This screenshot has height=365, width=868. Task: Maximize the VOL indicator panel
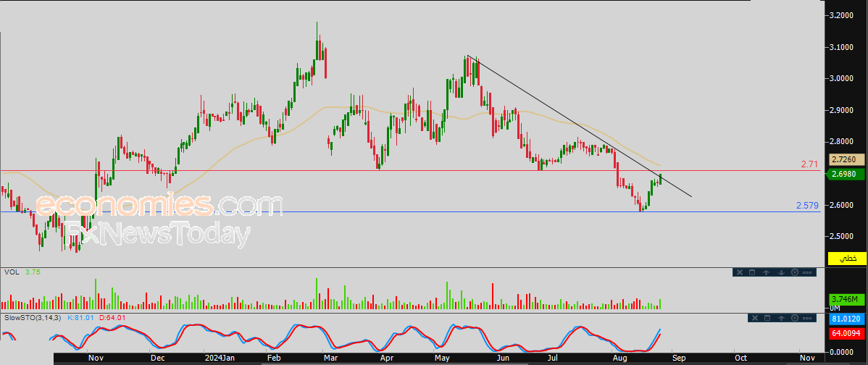[x=752, y=272]
